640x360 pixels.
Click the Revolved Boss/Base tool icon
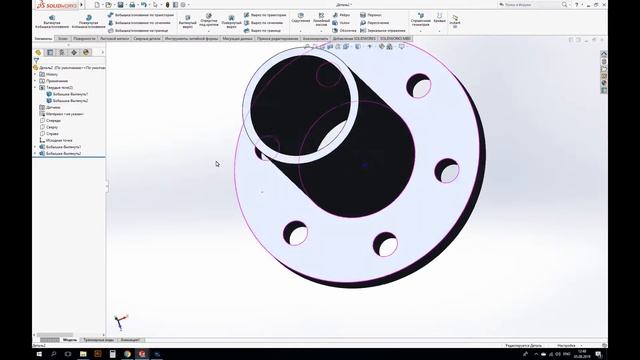[x=89, y=18]
